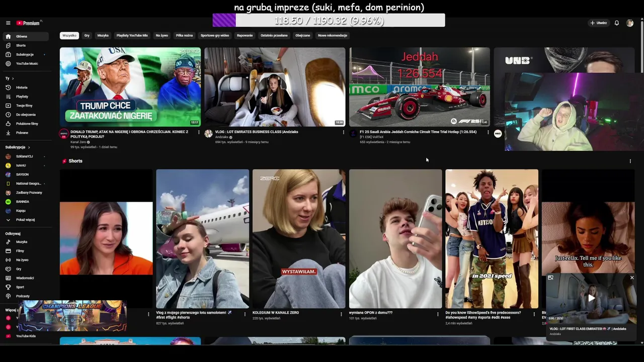Open the wymiana OPON short thumbnail

(395, 238)
